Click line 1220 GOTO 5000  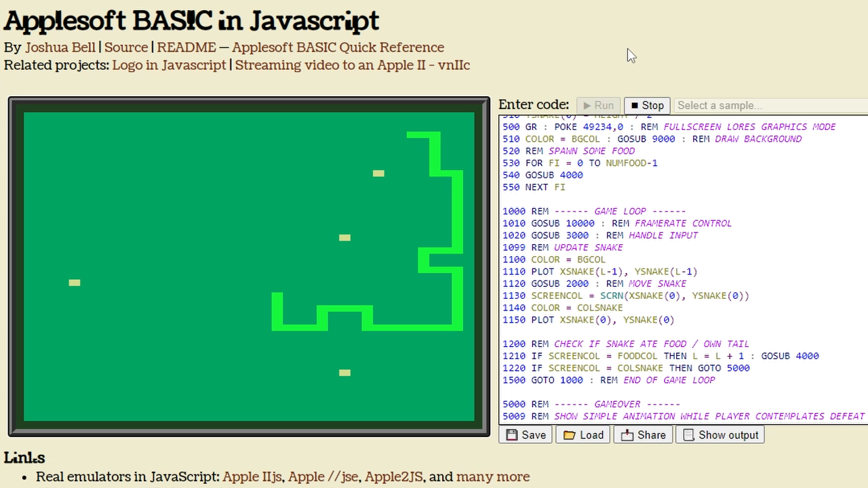(x=626, y=368)
